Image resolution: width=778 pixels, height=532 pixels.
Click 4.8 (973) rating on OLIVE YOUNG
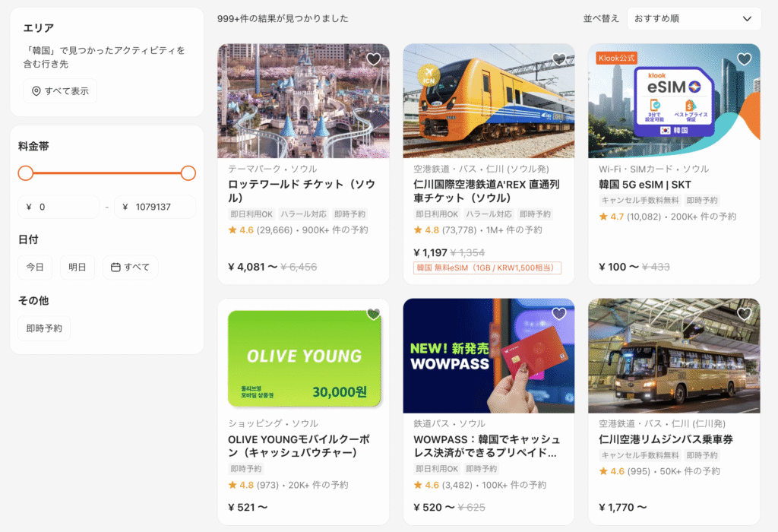(x=254, y=485)
